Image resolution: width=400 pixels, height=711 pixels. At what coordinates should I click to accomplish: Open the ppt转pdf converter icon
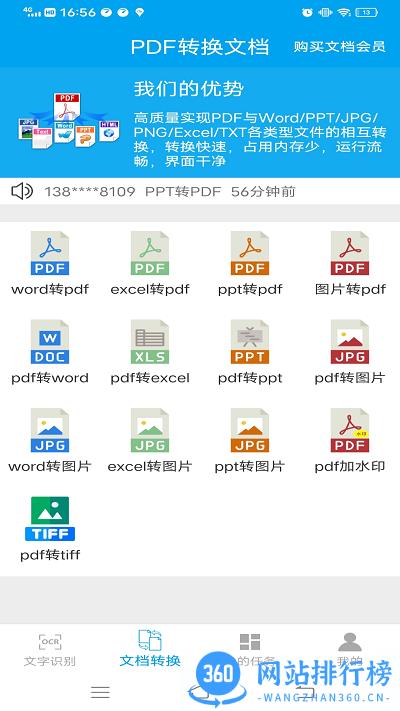pyautogui.click(x=250, y=253)
